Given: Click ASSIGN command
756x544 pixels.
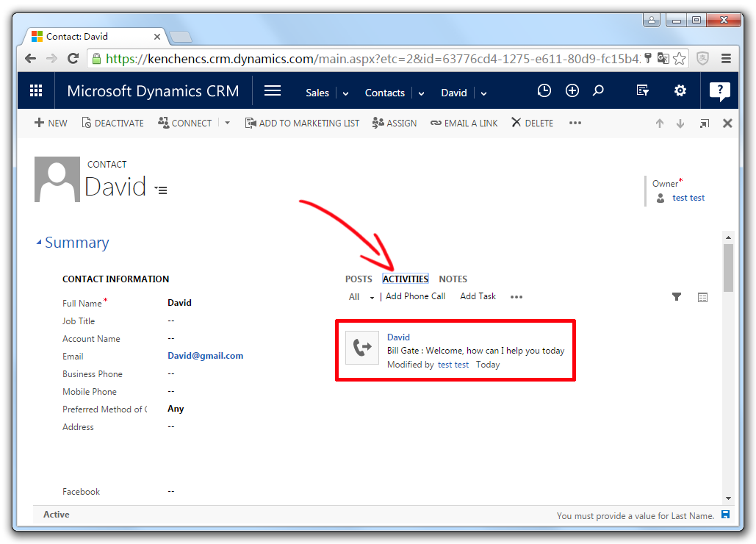Looking at the screenshot, I should 394,123.
